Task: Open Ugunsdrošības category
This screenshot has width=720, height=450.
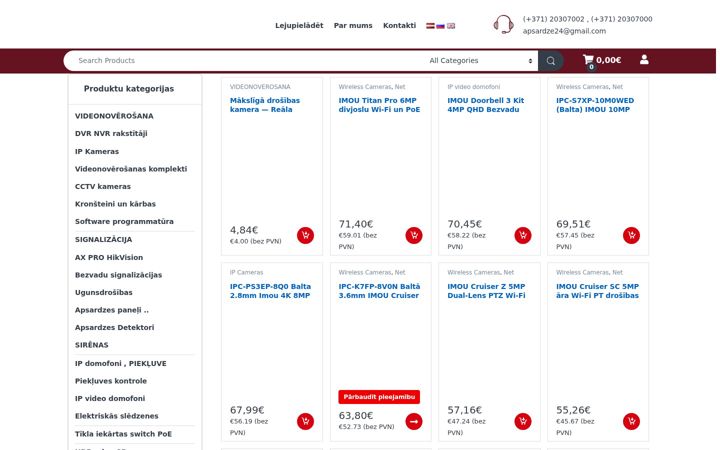Action: click(x=104, y=292)
